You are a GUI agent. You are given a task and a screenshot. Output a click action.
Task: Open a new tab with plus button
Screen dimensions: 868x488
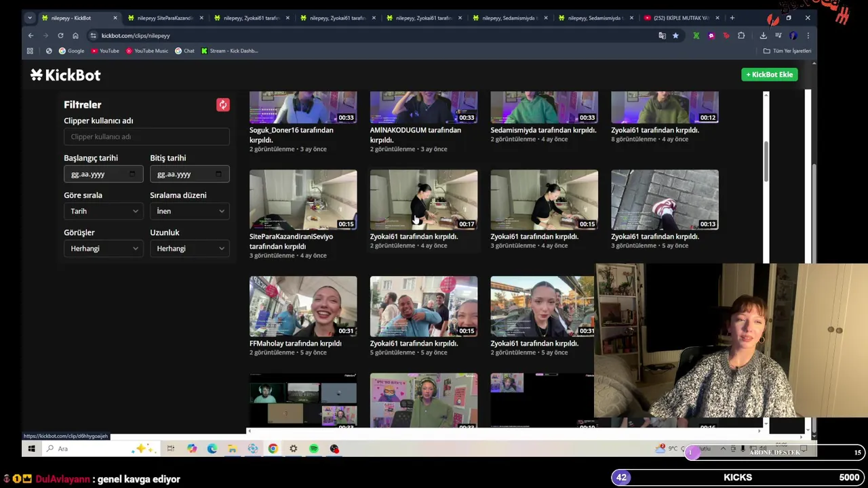pyautogui.click(x=732, y=18)
